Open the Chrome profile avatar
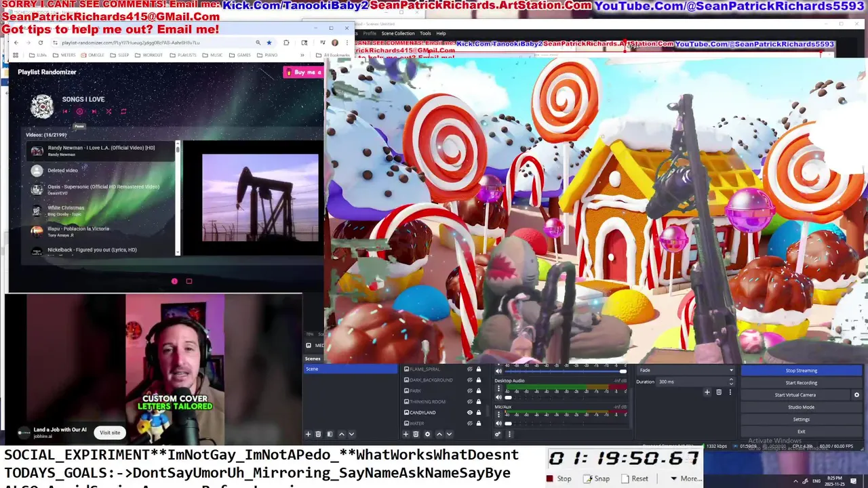 coord(334,43)
